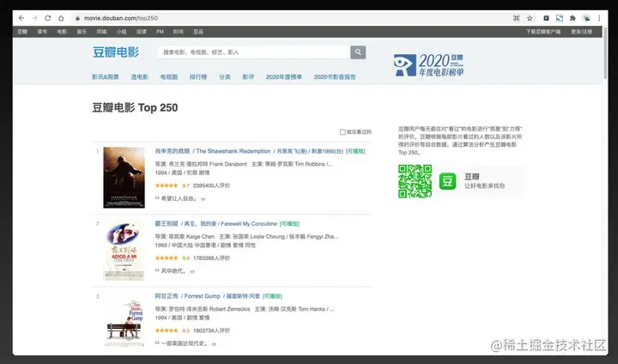Open FM in the top dark bar
Screen dimensions: 618x364
pyautogui.click(x=160, y=32)
